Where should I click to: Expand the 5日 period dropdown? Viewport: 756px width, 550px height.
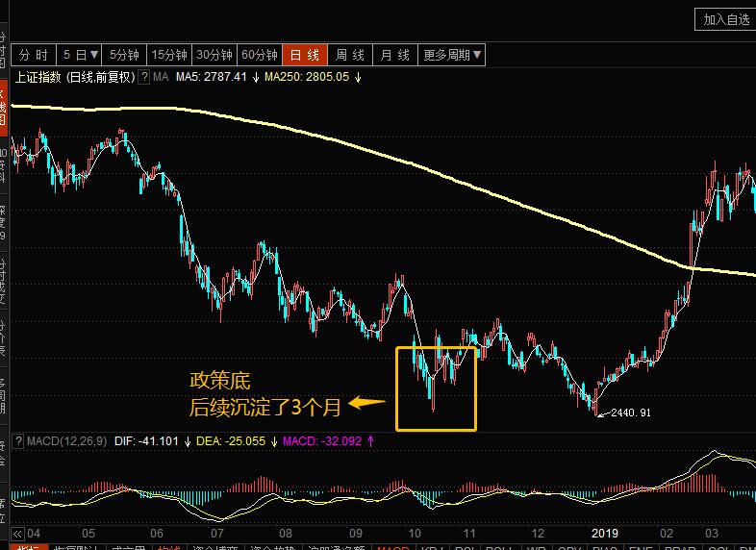(81, 55)
